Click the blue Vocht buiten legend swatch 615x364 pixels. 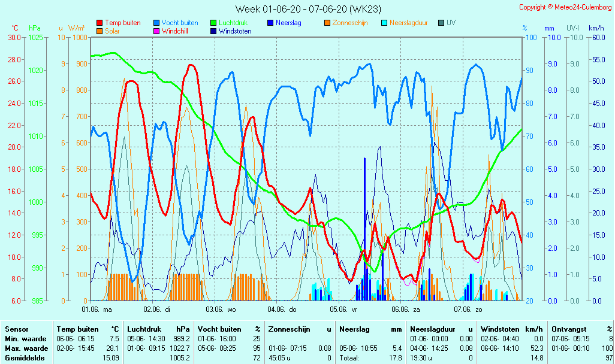(x=156, y=23)
